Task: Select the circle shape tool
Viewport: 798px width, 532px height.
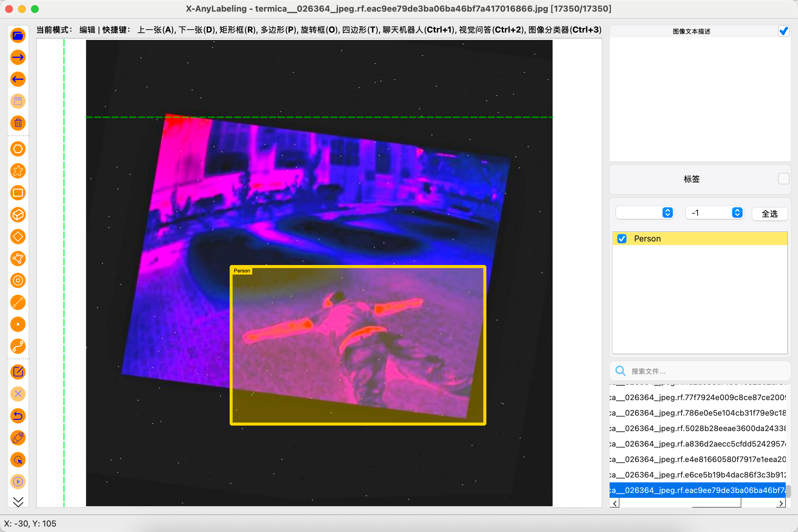Action: coord(18,281)
